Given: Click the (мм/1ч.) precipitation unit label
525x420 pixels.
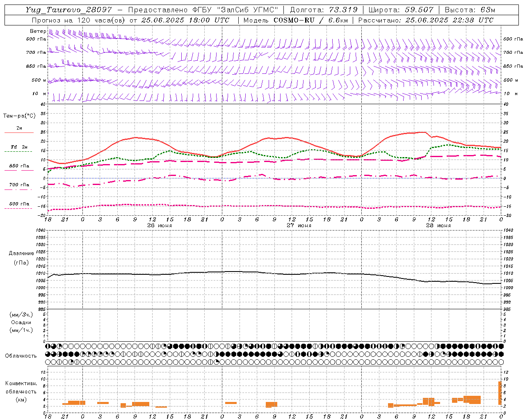Looking at the screenshot, I should (x=21, y=330).
